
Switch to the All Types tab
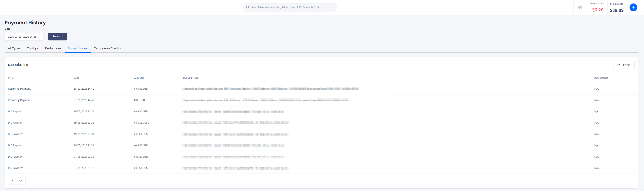click(x=14, y=48)
